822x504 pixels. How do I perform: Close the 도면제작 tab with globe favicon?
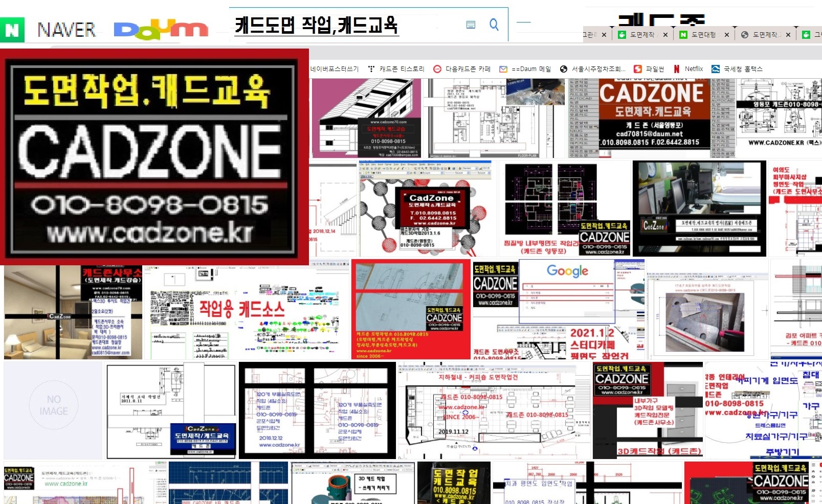click(788, 35)
